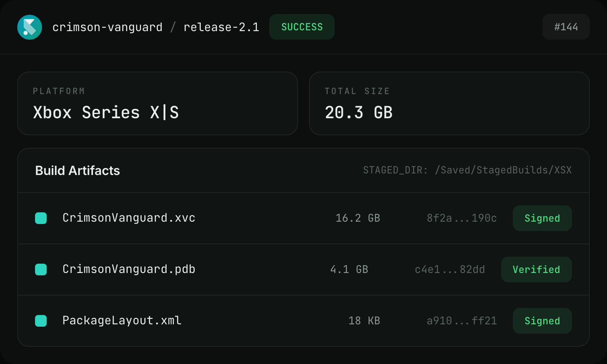
Task: Click the hash c4e1...82dd
Action: (450, 269)
